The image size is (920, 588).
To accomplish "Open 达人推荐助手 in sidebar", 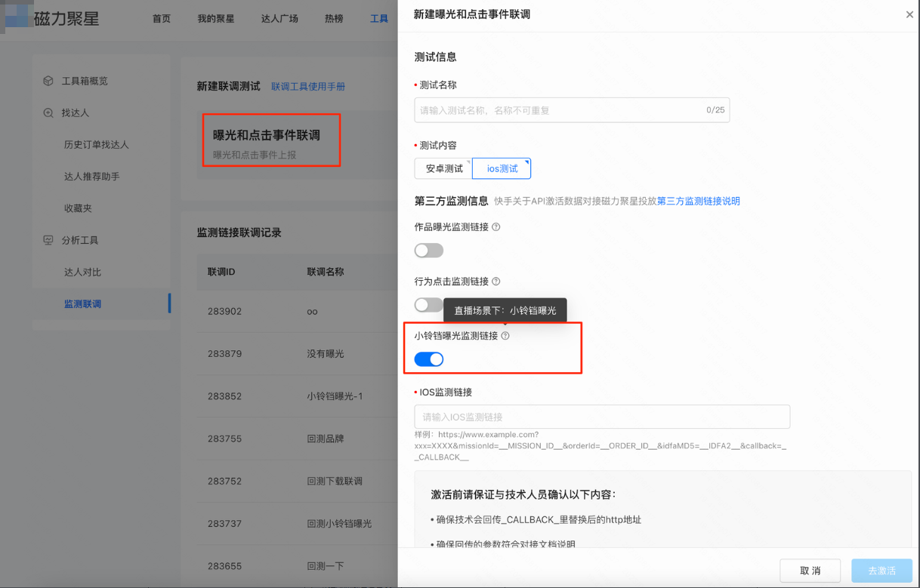I will (92, 176).
